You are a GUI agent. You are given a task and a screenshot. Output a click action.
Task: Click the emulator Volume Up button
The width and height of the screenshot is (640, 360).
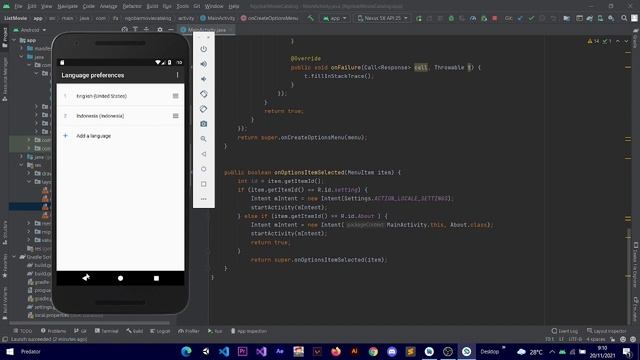tap(203, 64)
